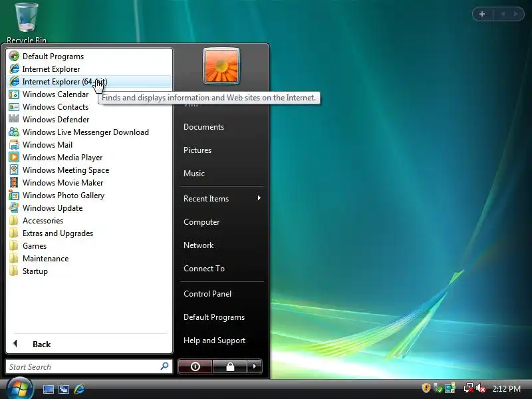Open Control Panel

tap(207, 294)
